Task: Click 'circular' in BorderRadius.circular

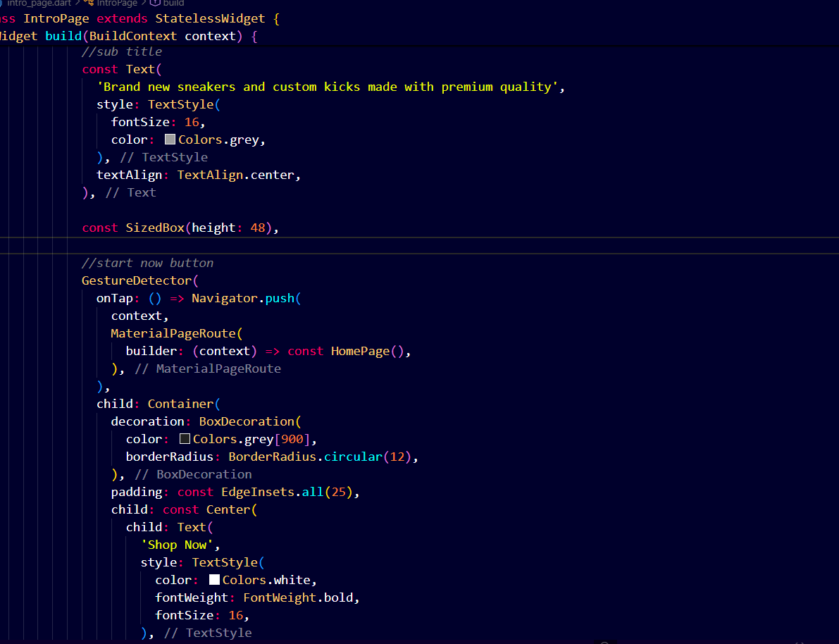Action: [353, 457]
